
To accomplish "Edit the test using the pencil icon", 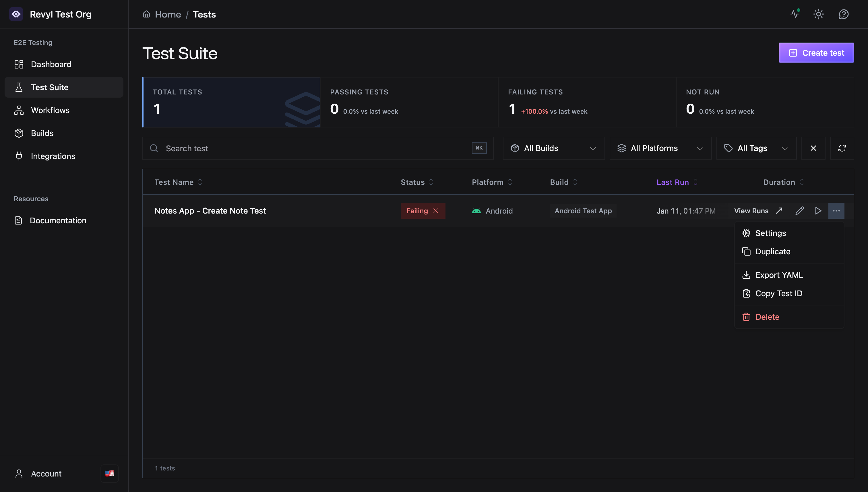I will coord(799,210).
